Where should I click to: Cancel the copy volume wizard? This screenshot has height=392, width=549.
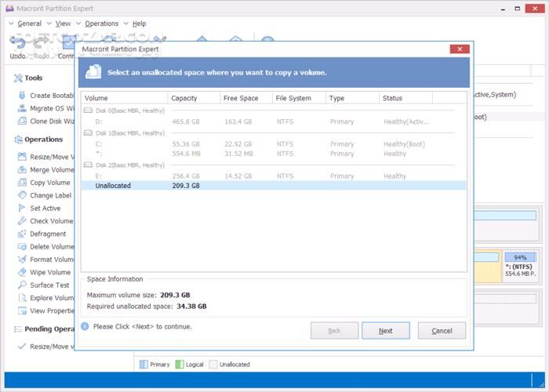tap(442, 330)
